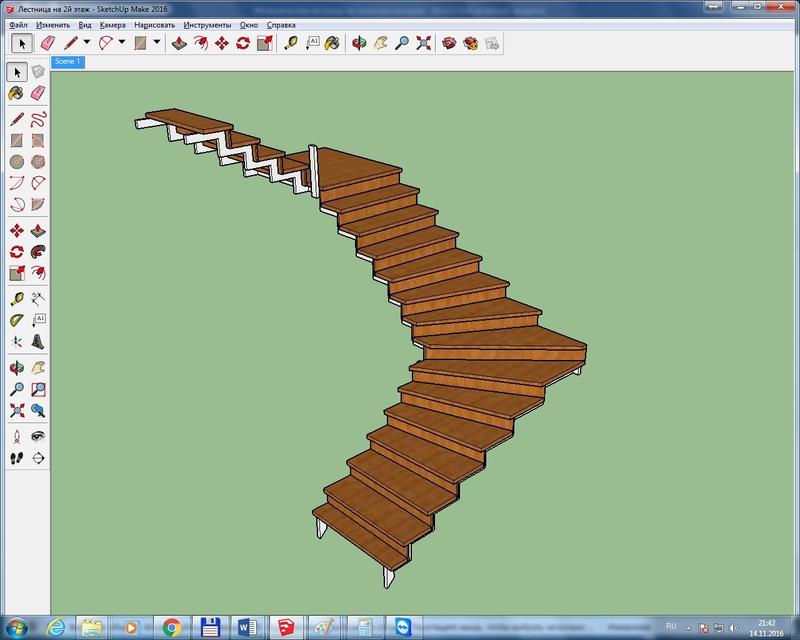This screenshot has width=800, height=640.
Task: Switch to the Scene 1 tab
Action: click(x=68, y=62)
